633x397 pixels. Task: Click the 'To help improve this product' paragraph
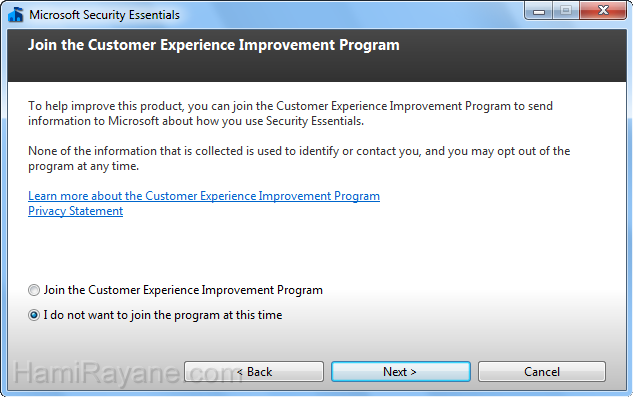tap(290, 113)
